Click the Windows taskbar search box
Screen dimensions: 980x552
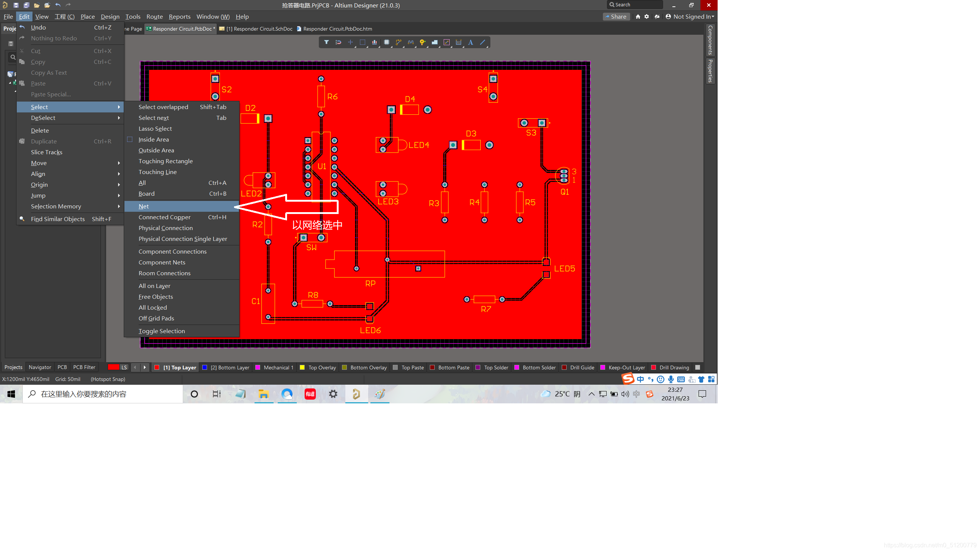[103, 394]
